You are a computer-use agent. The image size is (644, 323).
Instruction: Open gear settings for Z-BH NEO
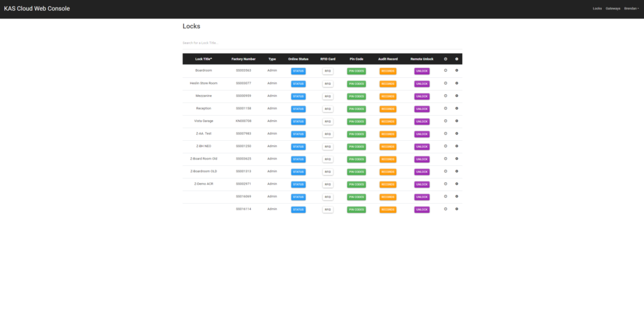[x=457, y=146]
